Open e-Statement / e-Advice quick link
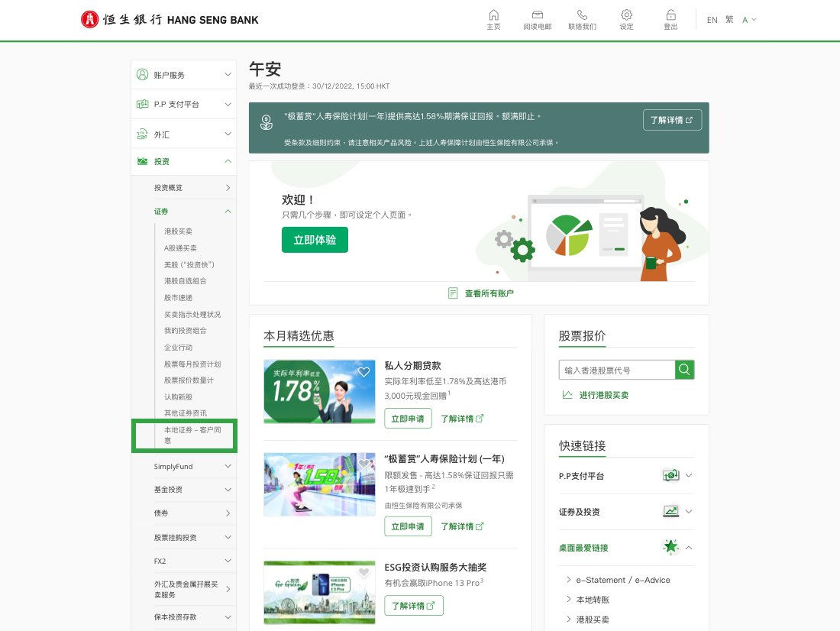 pyautogui.click(x=623, y=580)
